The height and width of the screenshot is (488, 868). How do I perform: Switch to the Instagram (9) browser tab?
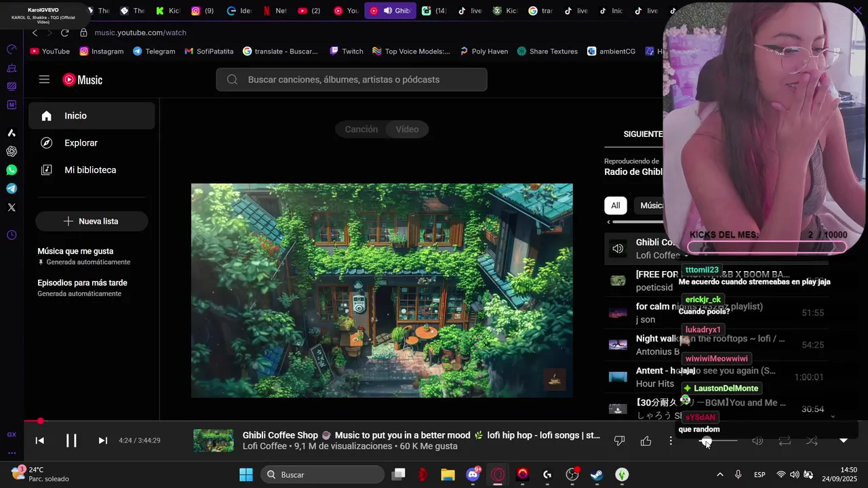(203, 11)
